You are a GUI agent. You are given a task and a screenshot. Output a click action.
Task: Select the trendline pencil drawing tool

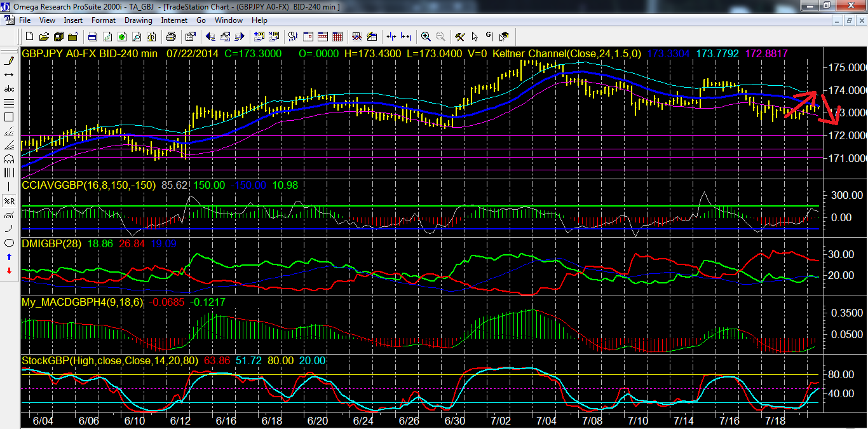click(x=9, y=61)
